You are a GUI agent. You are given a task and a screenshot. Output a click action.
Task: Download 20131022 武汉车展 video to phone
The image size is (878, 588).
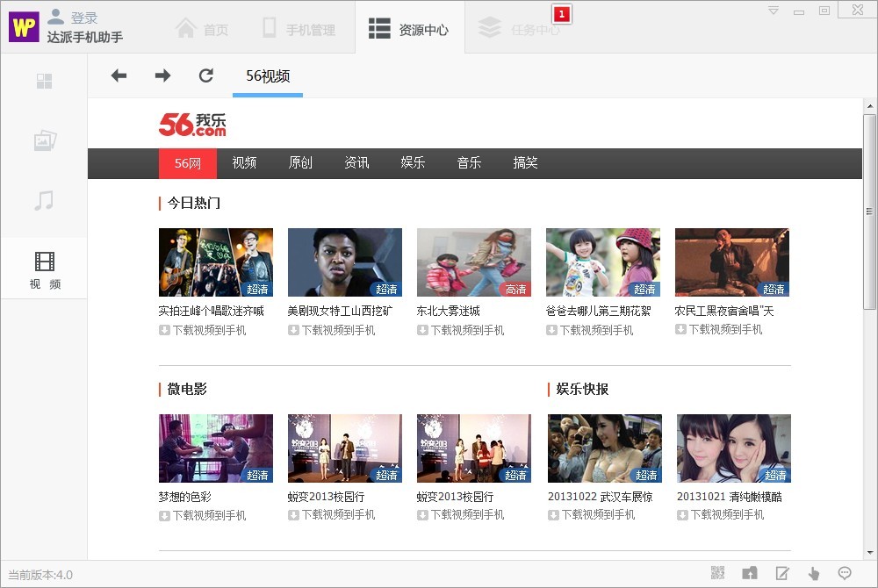pyautogui.click(x=591, y=514)
